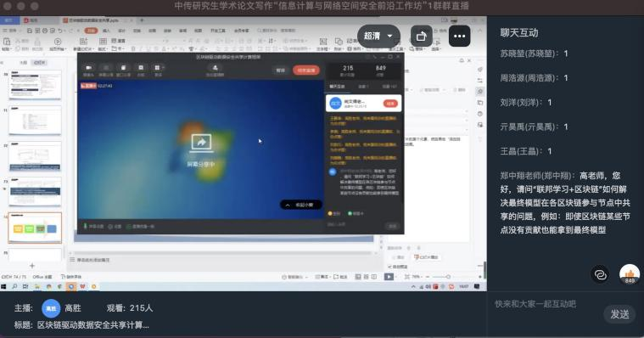Image resolution: width=644 pixels, height=338 pixels.
Task: Click the share arrow icon beside 超清
Action: 422,37
